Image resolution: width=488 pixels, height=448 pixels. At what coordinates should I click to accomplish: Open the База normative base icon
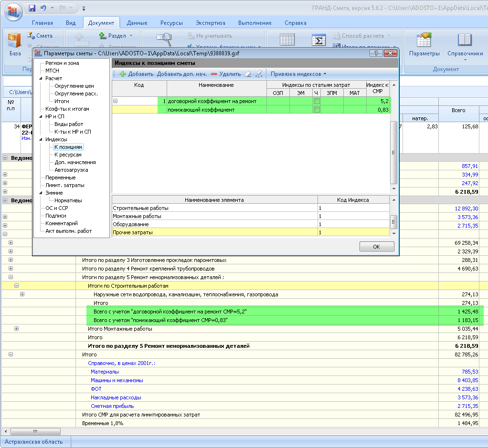15,41
